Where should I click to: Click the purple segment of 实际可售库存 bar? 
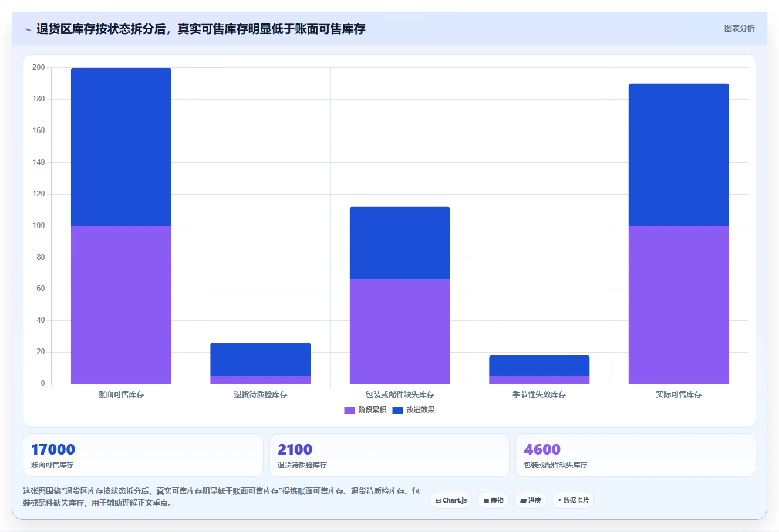click(679, 304)
